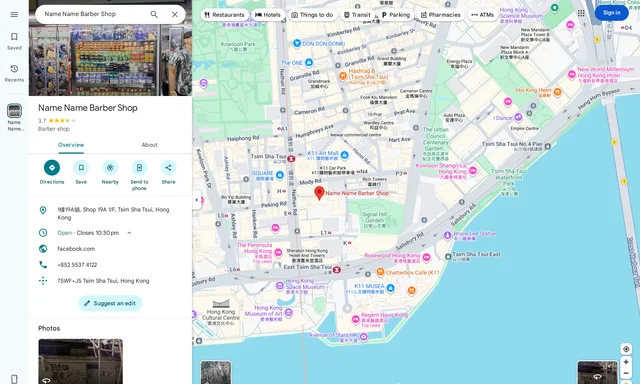Copy plus code 75WF+J5 Tsim Sha Tsui
This screenshot has height=384, width=640.
coord(103,281)
